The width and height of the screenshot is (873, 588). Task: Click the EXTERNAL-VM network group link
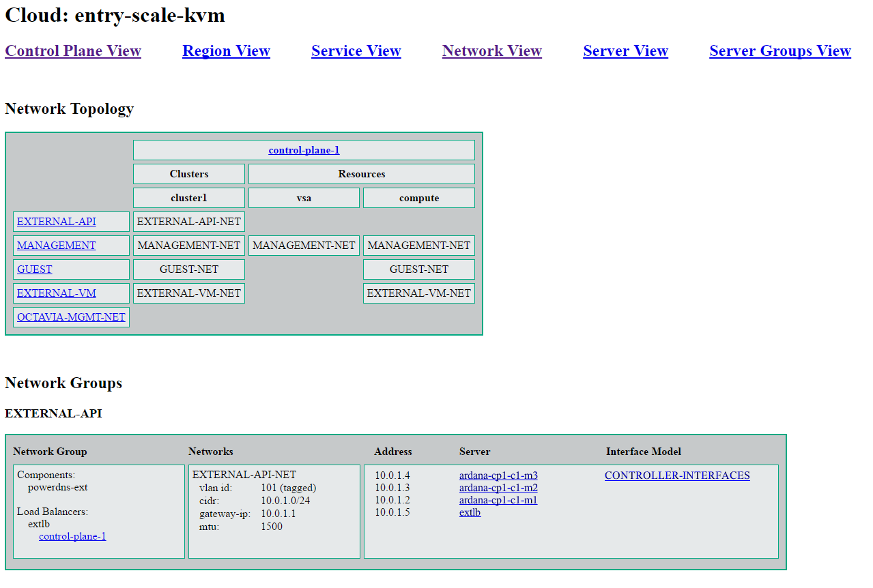point(57,293)
